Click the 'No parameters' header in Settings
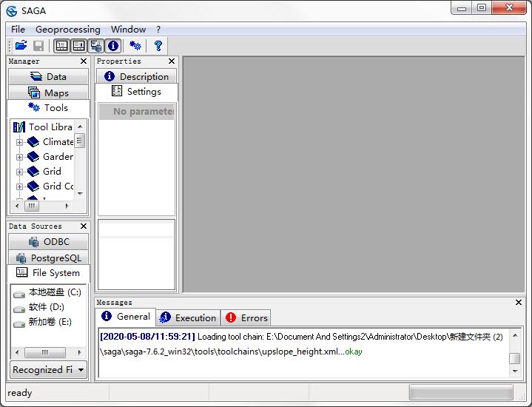 point(136,112)
